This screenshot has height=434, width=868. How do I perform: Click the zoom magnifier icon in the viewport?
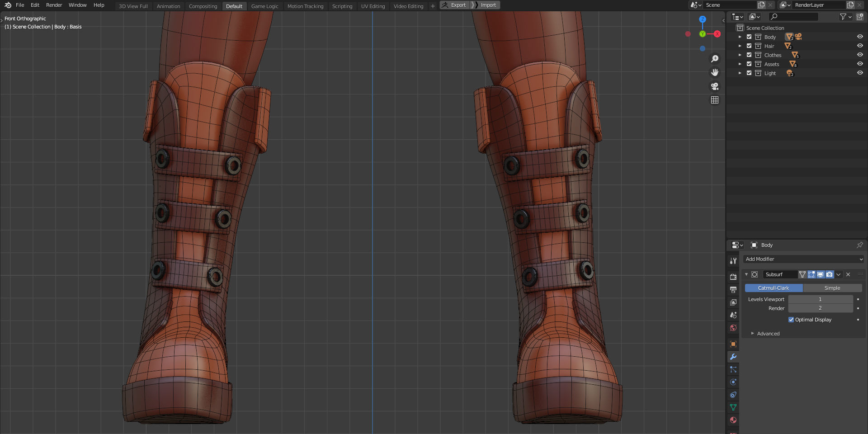(x=715, y=59)
